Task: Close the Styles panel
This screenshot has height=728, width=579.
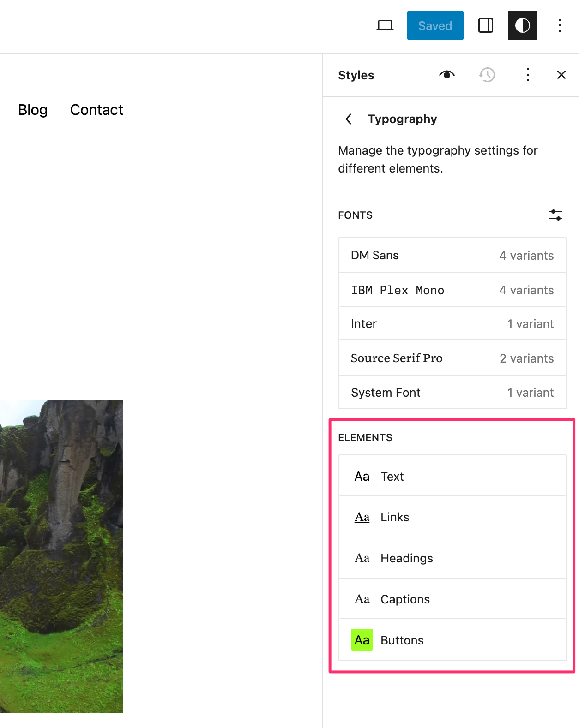Action: [561, 75]
